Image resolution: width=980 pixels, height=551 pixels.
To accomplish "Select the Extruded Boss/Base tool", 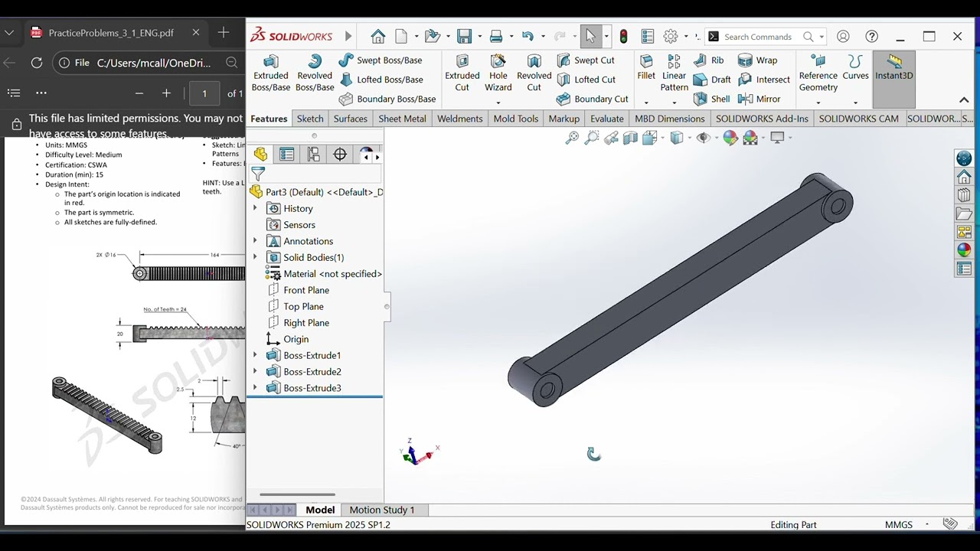I will tap(271, 73).
